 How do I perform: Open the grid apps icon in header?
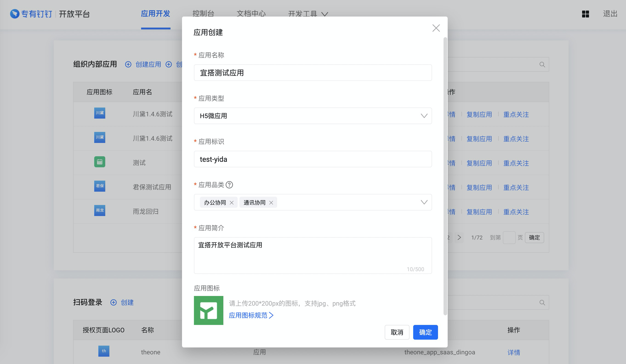tap(585, 14)
